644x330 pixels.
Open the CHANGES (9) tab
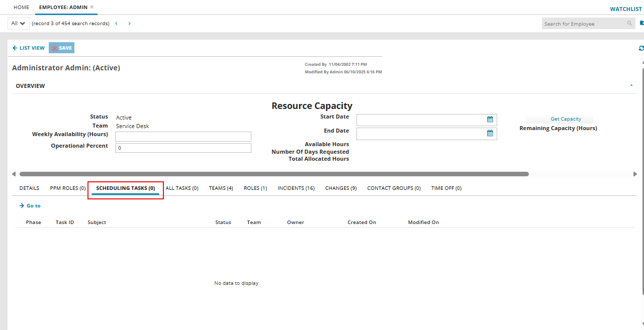pos(341,188)
